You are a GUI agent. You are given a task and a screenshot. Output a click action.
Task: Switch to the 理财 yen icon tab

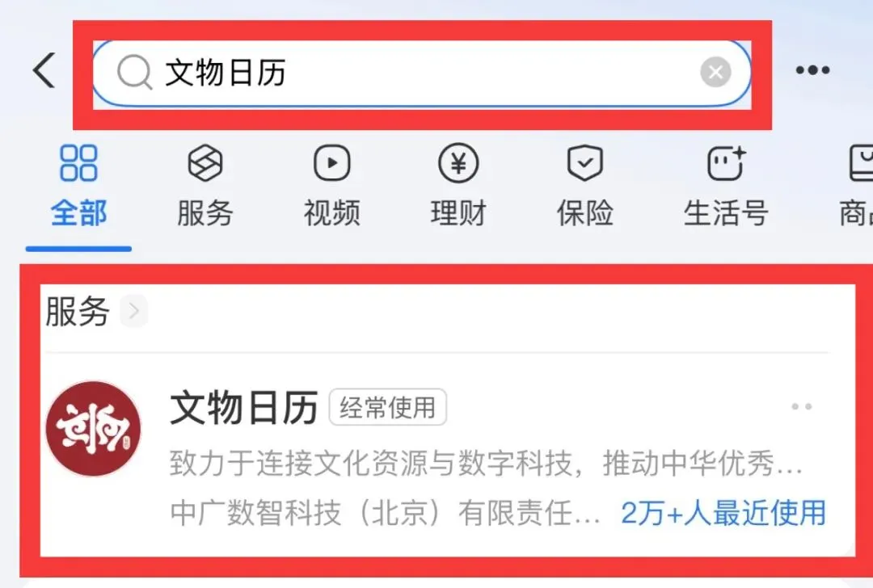coord(458,187)
